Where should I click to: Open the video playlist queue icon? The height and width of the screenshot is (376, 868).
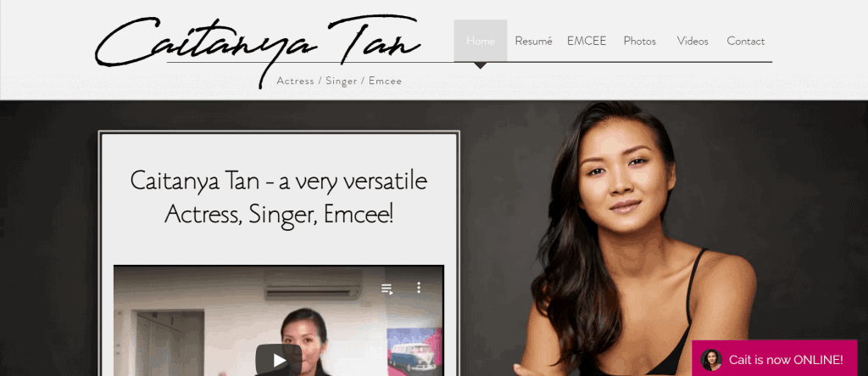pos(387,289)
